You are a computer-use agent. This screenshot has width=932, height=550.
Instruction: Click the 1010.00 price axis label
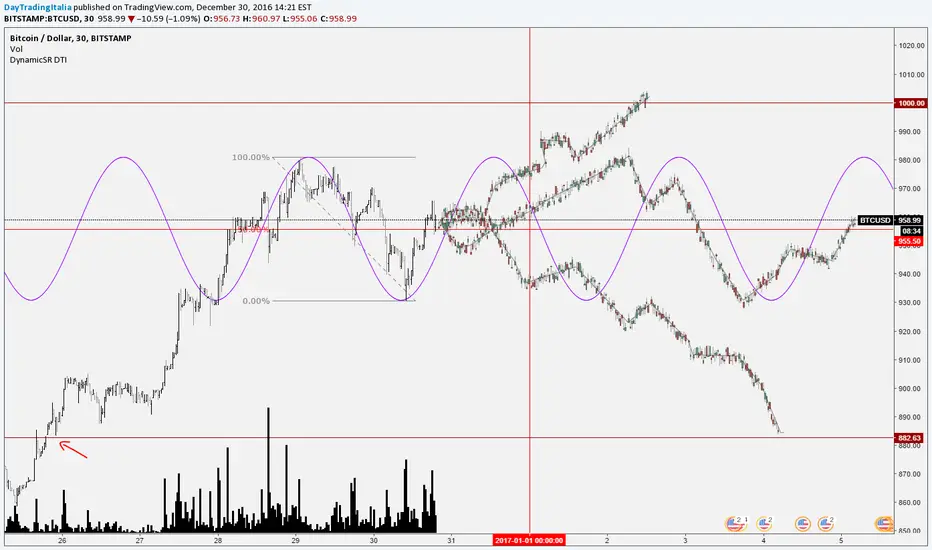coord(911,75)
